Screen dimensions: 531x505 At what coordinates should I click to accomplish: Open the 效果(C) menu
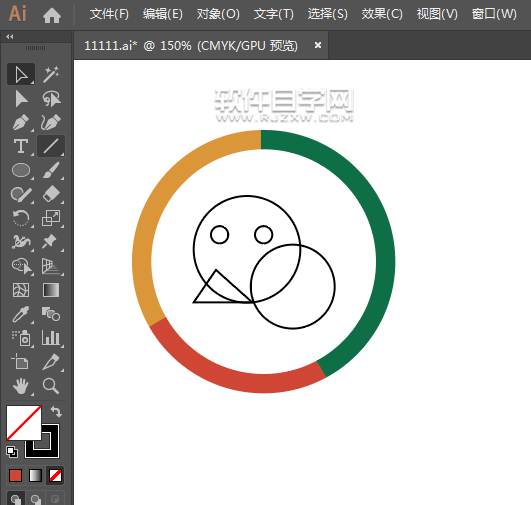[382, 14]
